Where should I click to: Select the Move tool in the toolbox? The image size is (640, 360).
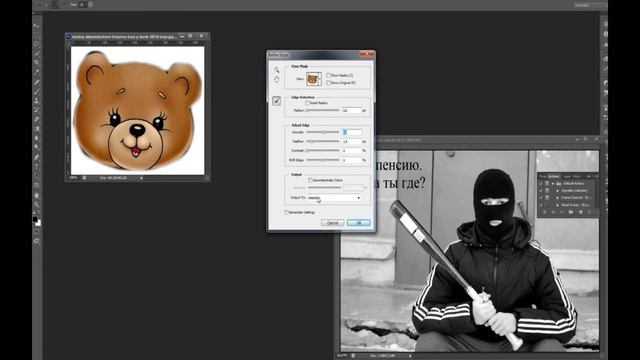37,26
